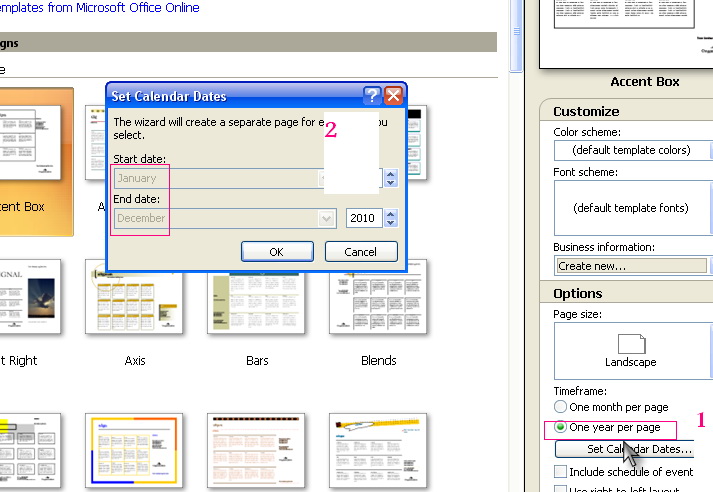
Task: Click the Help question mark icon in dialog
Action: [x=372, y=96]
